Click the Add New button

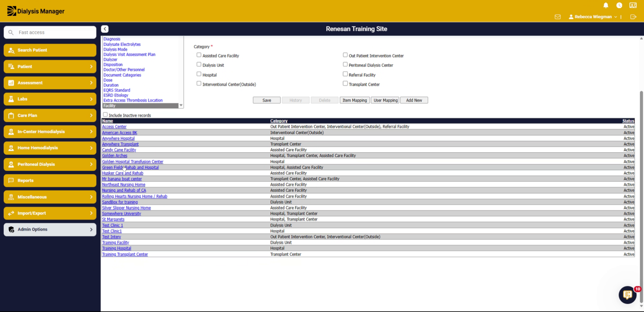click(x=414, y=100)
